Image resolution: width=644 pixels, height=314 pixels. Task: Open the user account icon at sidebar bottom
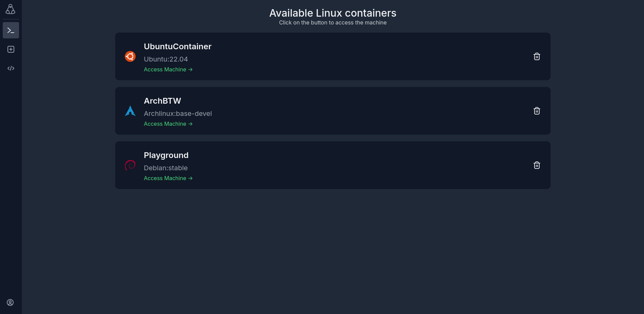click(x=10, y=302)
